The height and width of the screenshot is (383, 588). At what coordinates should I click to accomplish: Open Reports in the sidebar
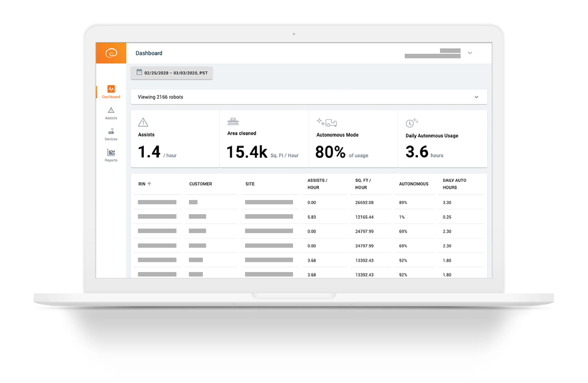coord(111,156)
